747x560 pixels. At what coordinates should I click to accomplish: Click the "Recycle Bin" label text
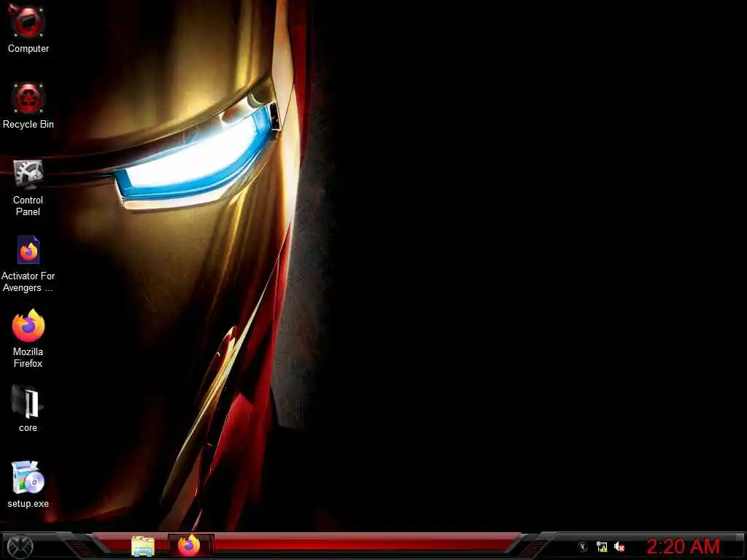(x=28, y=124)
